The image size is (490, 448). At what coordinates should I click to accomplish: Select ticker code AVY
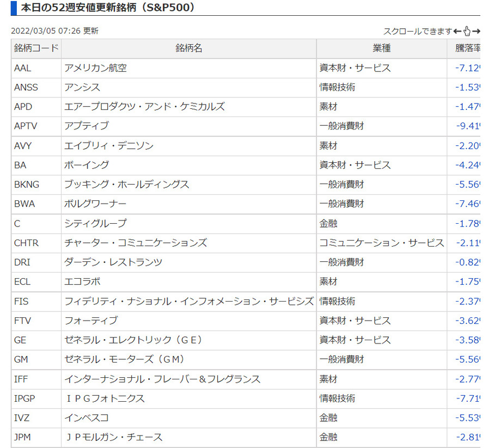[x=23, y=146]
